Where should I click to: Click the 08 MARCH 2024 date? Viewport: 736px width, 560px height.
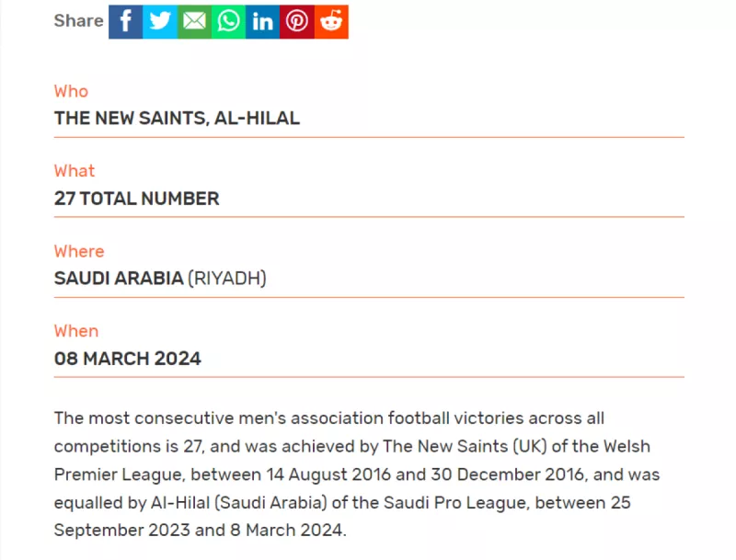(x=128, y=359)
